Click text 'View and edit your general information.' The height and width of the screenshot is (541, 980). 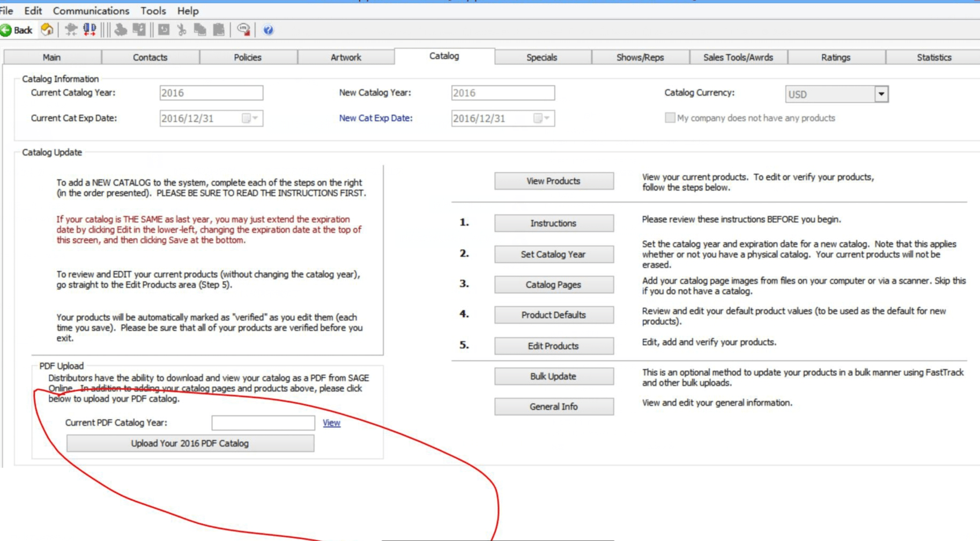[717, 403]
